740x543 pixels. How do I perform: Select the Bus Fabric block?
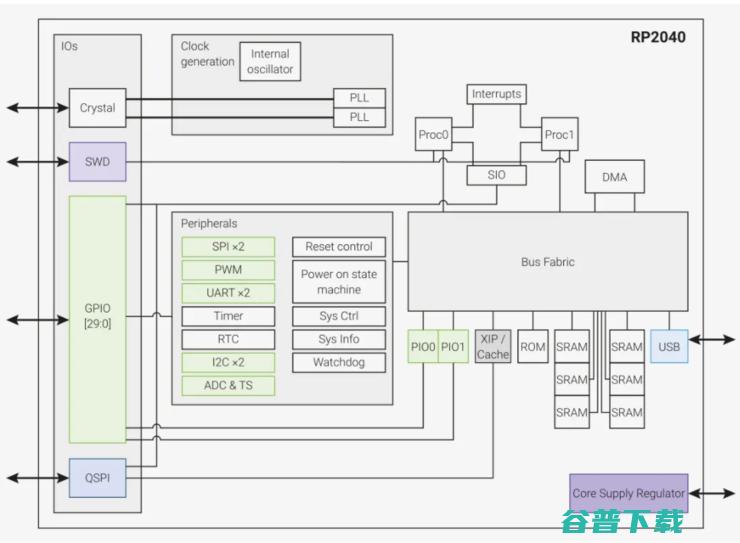(x=547, y=262)
